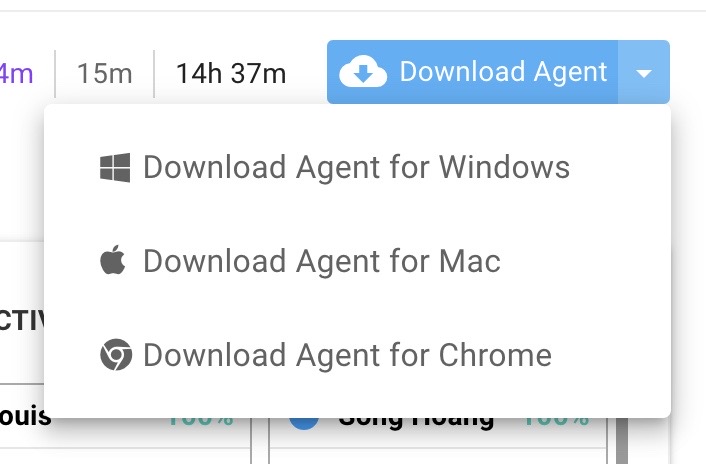Click divider between 15m and 14h 37m
Image resolution: width=706 pixels, height=464 pixels.
(x=154, y=73)
